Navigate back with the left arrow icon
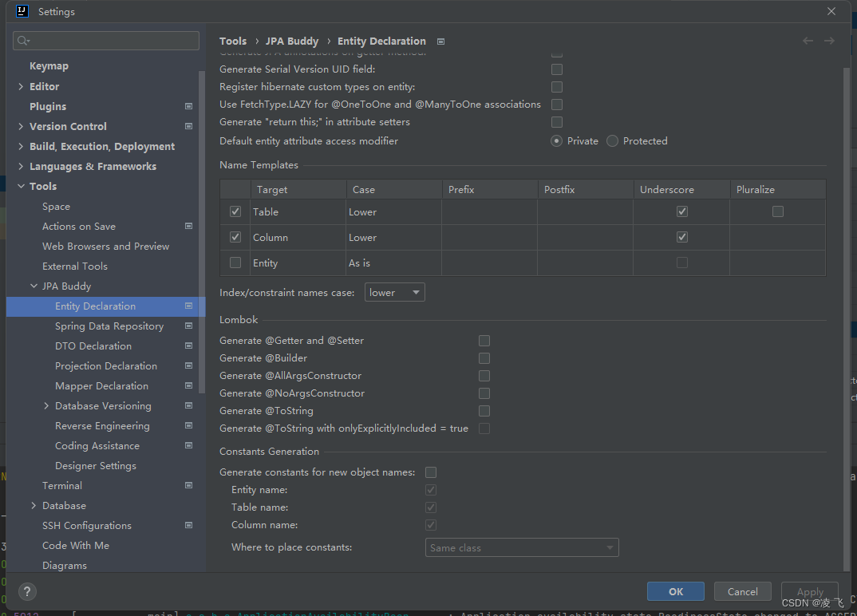 808,41
